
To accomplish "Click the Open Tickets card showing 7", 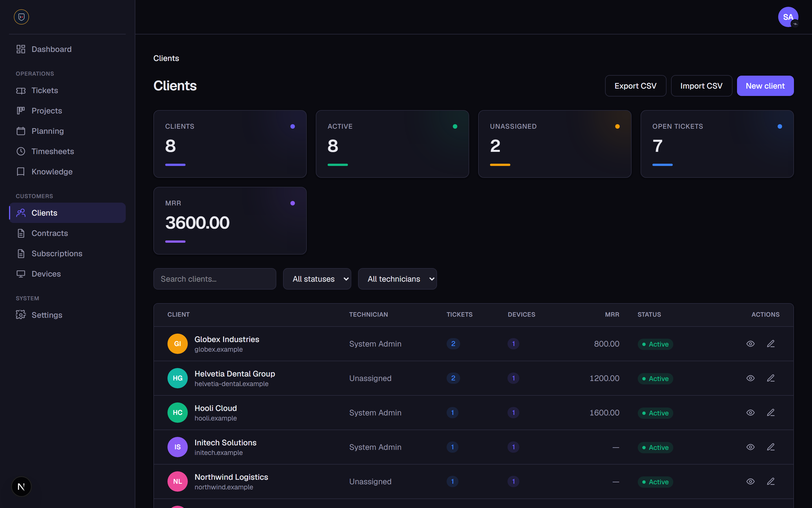I will pyautogui.click(x=717, y=144).
